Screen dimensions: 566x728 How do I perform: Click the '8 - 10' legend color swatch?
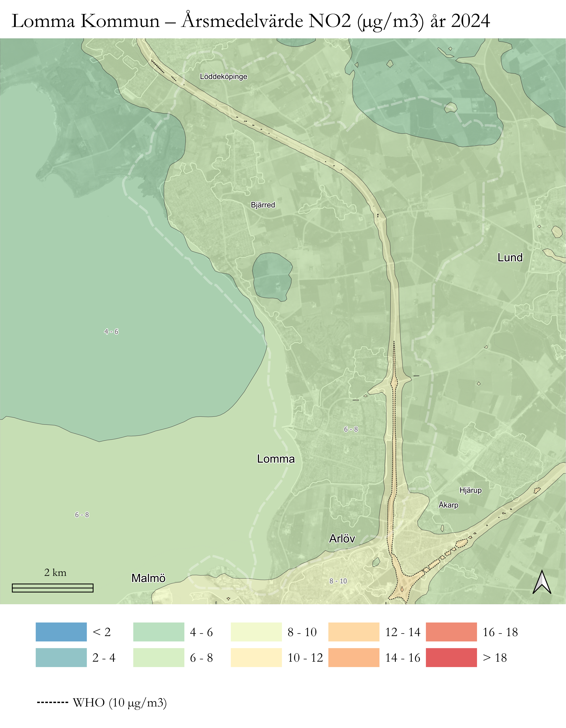pos(256,632)
